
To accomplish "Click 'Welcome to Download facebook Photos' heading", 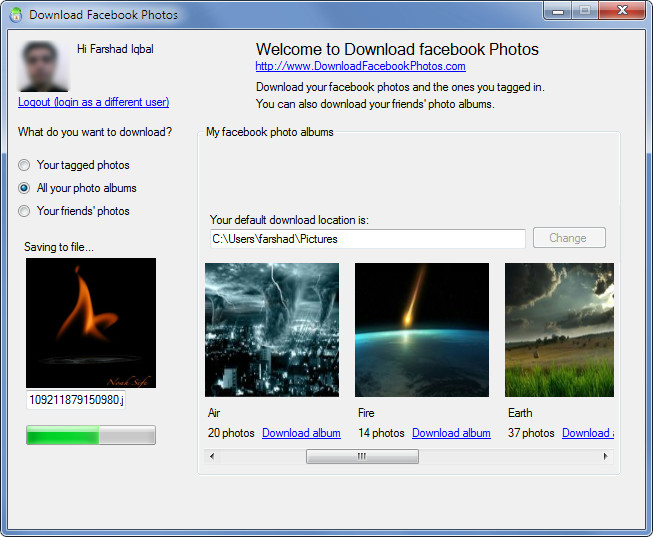I will click(x=397, y=50).
